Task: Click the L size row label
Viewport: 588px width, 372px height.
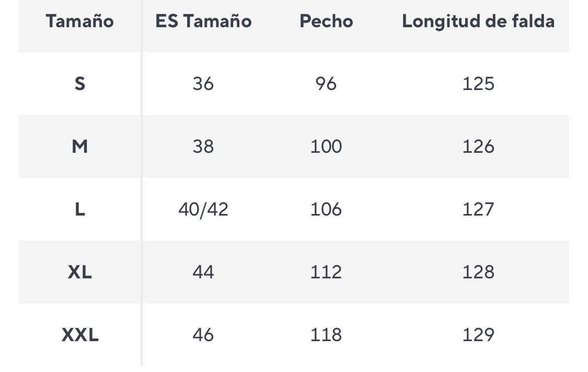Action: pyautogui.click(x=79, y=209)
